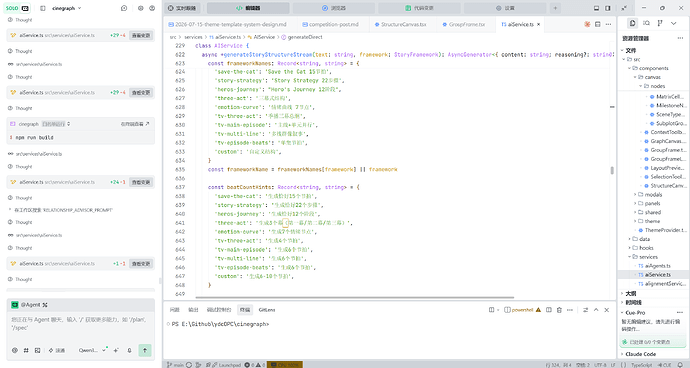Open ThemeProvider file in the tree
Viewport: 690px width, 368px height.
point(662,230)
